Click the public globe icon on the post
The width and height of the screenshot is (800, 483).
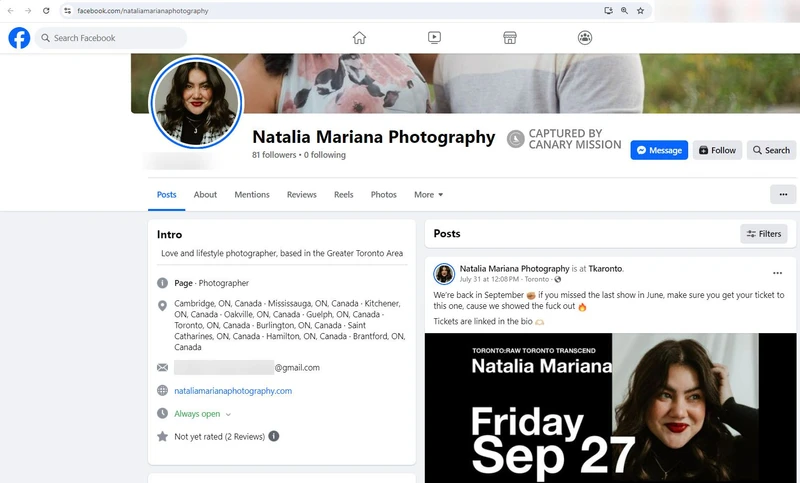(558, 279)
